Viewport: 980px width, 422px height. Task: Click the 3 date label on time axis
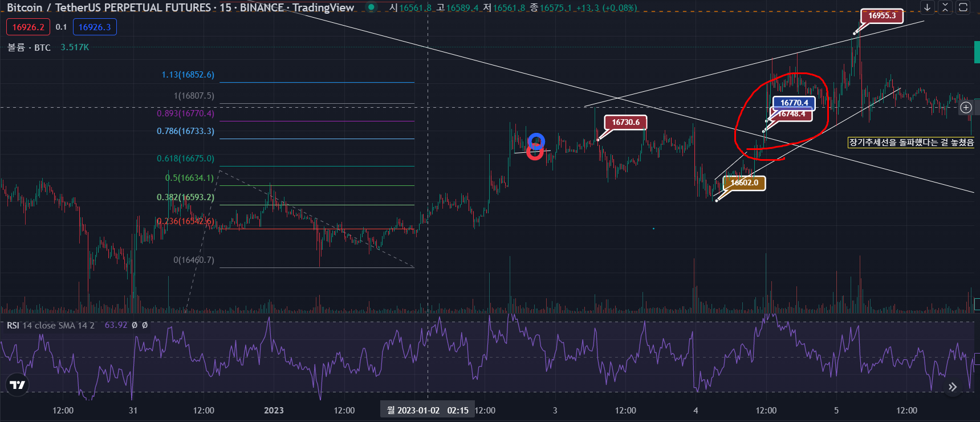pyautogui.click(x=555, y=411)
